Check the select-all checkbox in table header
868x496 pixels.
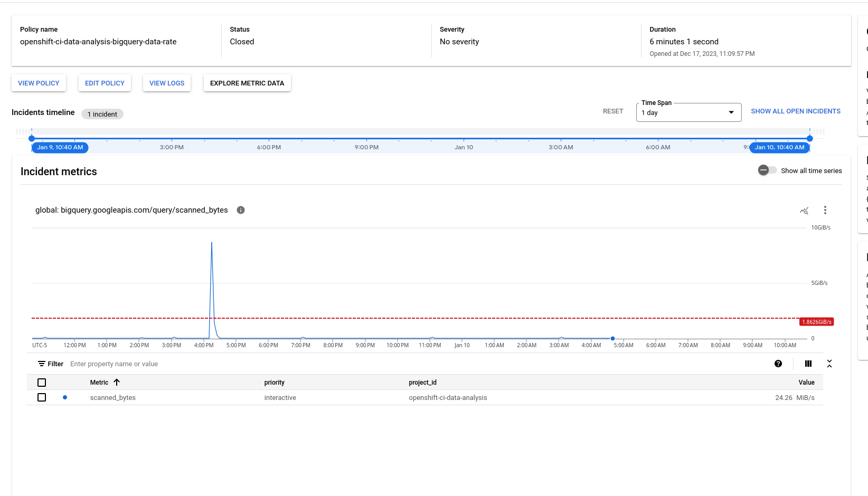tap(42, 383)
